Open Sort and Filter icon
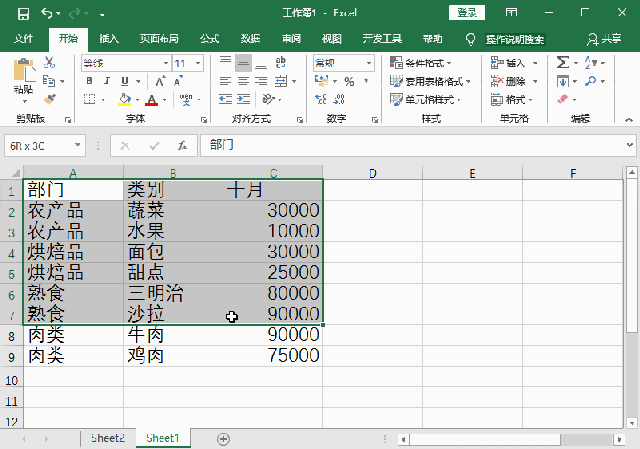The width and height of the screenshot is (640, 449). pos(591,62)
